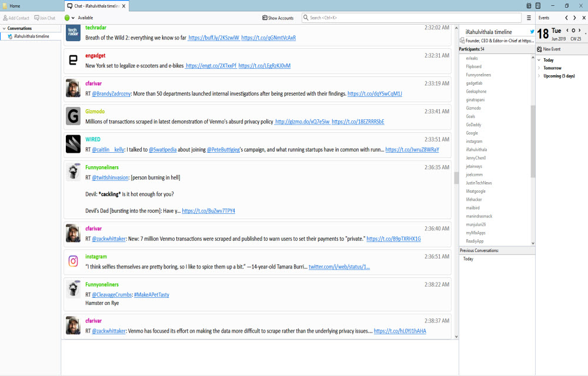588x376 pixels.
Task: Jump to today circle button in Events
Action: [x=573, y=31]
